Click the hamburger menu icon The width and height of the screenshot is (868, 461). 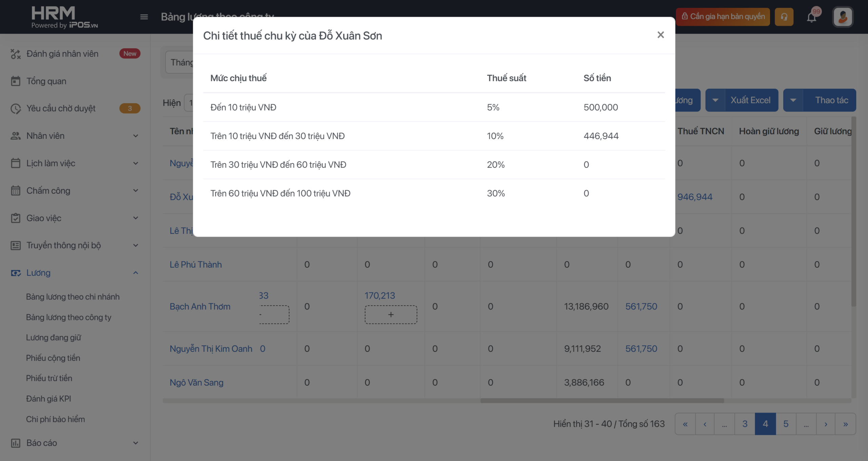(x=144, y=17)
